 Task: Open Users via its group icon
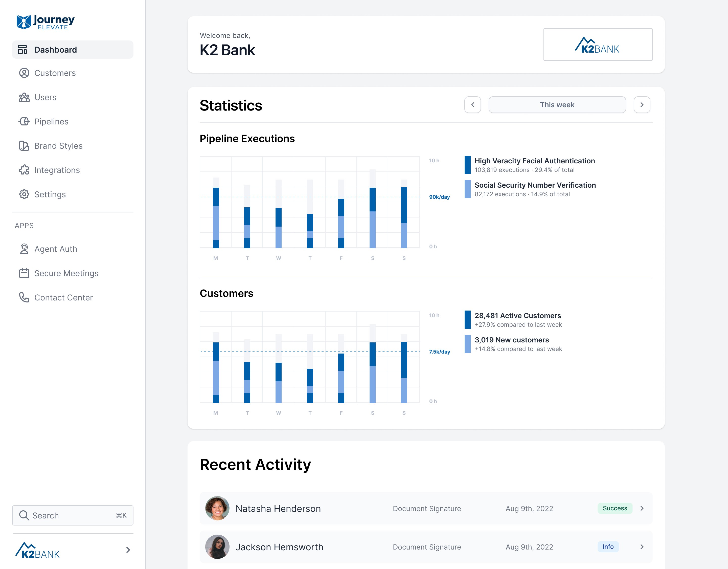[24, 97]
